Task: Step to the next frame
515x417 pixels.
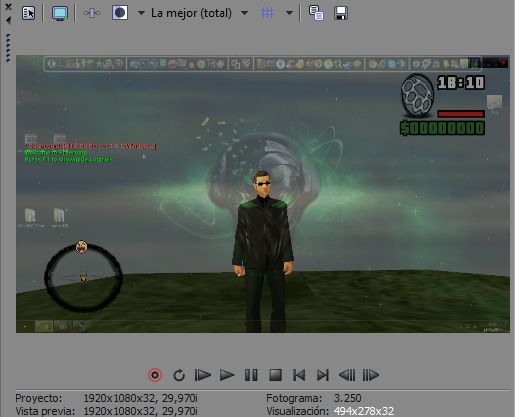Action: tap(371, 375)
